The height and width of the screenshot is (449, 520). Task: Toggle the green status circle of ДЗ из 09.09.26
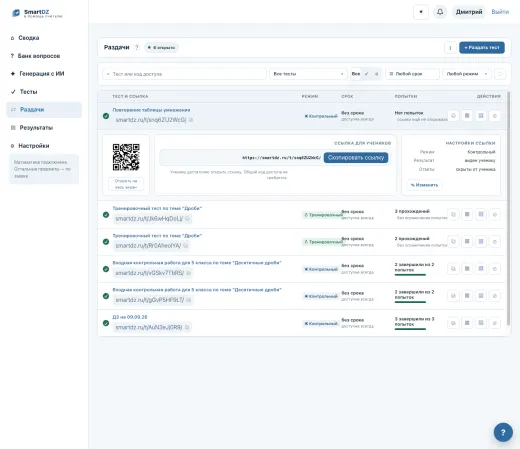106,323
